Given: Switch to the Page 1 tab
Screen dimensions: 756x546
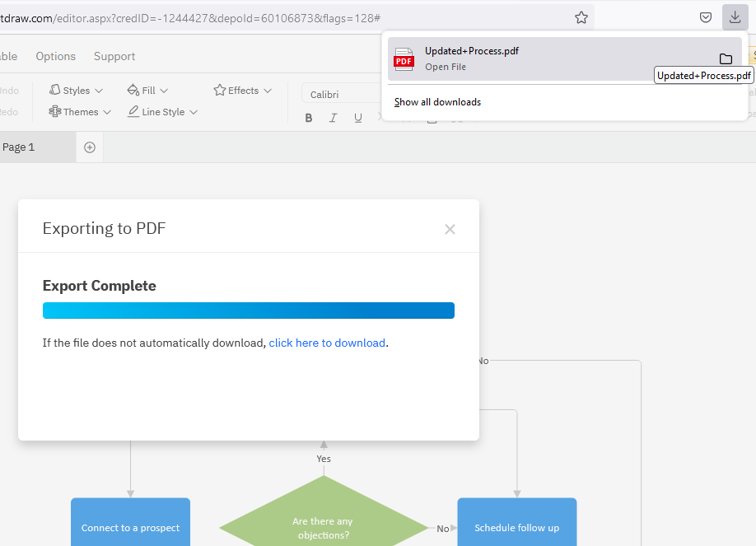Looking at the screenshot, I should pos(19,147).
